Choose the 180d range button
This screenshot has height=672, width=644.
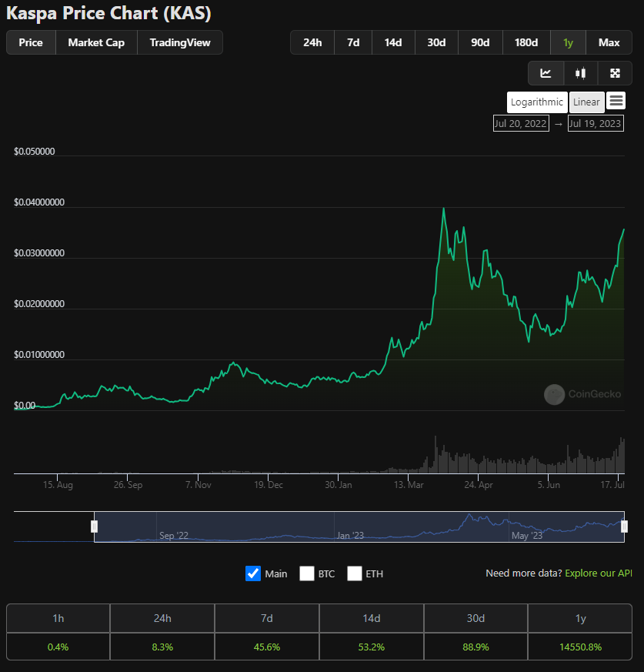pyautogui.click(x=526, y=42)
